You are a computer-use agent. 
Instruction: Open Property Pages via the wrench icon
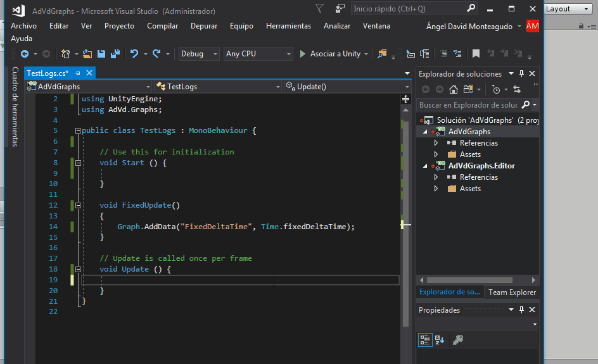458,341
